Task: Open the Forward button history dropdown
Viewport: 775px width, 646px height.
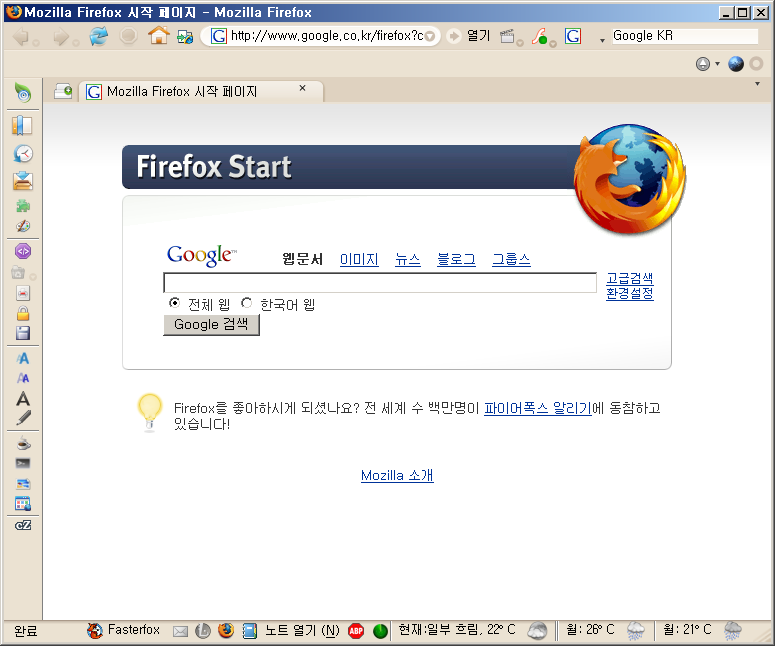Action: point(76,43)
